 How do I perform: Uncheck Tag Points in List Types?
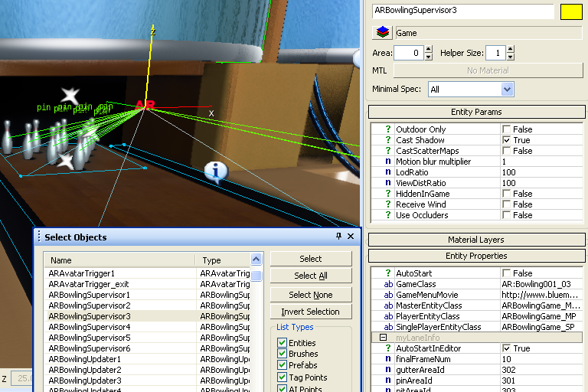click(282, 377)
